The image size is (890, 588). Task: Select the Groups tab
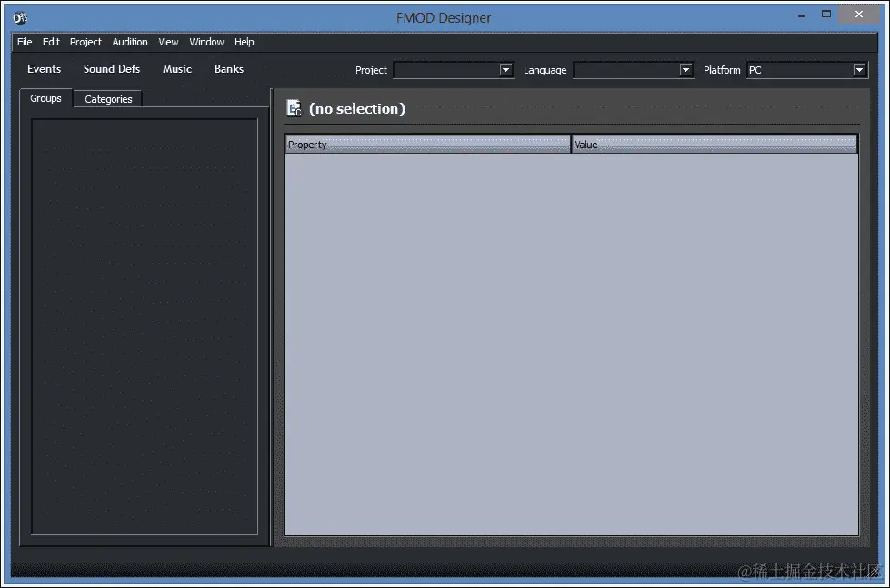(x=45, y=98)
